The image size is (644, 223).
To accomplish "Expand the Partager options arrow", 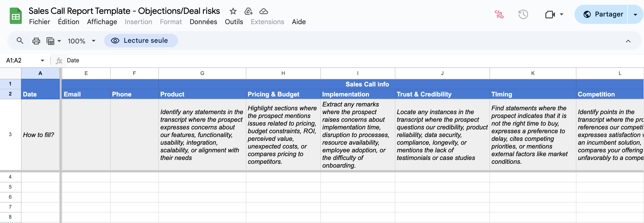I will tap(635, 15).
